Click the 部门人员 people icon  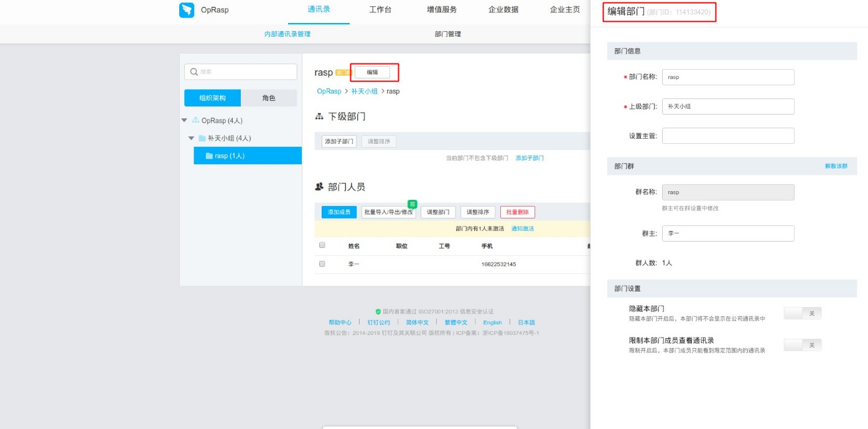click(x=319, y=186)
